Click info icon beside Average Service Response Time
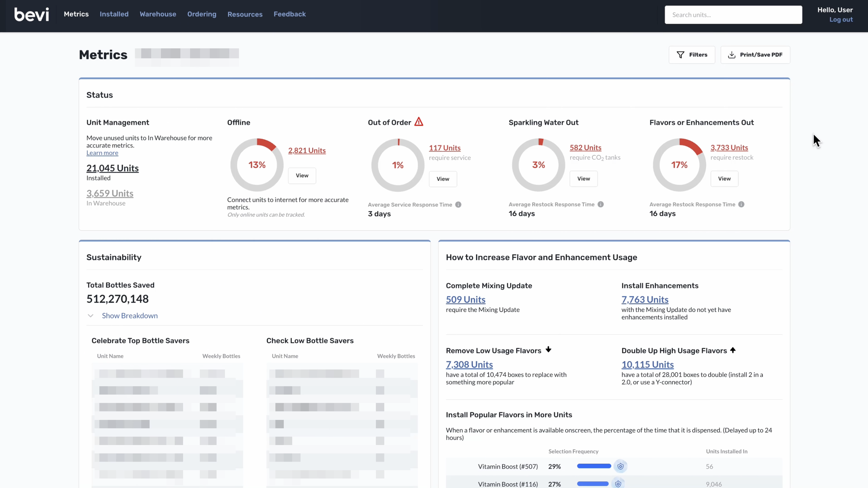The height and width of the screenshot is (488, 868). point(458,205)
